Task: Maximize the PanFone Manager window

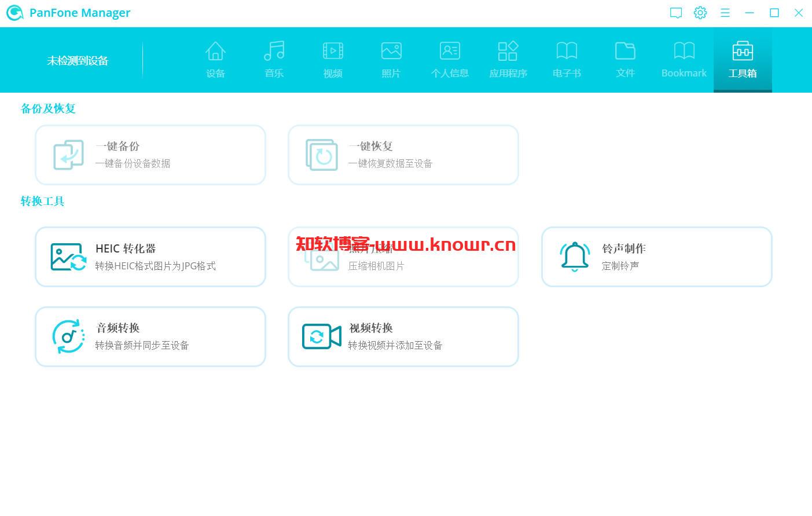Action: pyautogui.click(x=774, y=13)
